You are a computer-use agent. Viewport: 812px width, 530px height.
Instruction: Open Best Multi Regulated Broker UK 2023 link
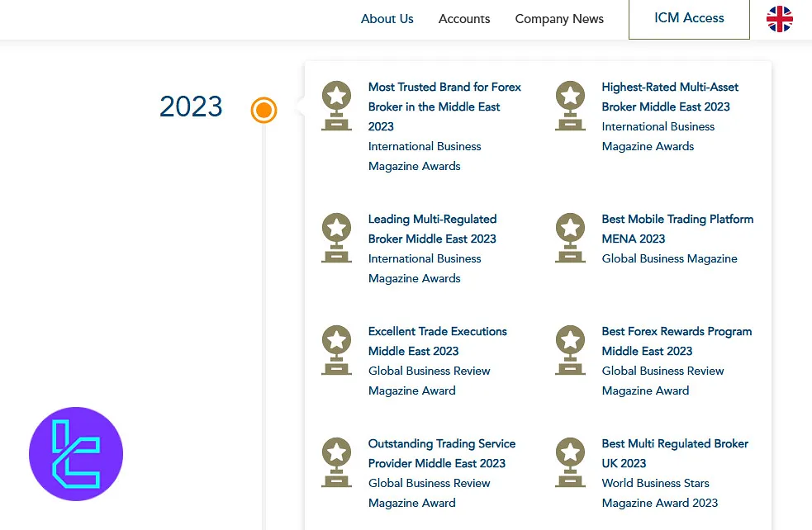(x=674, y=453)
